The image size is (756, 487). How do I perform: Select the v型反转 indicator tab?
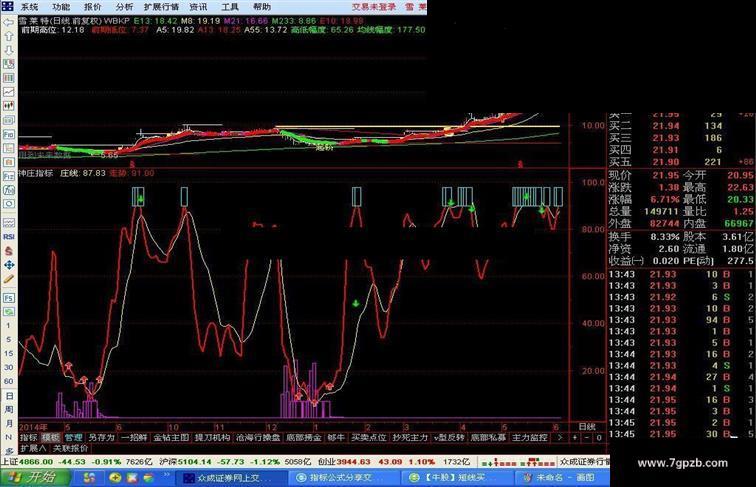tap(449, 437)
